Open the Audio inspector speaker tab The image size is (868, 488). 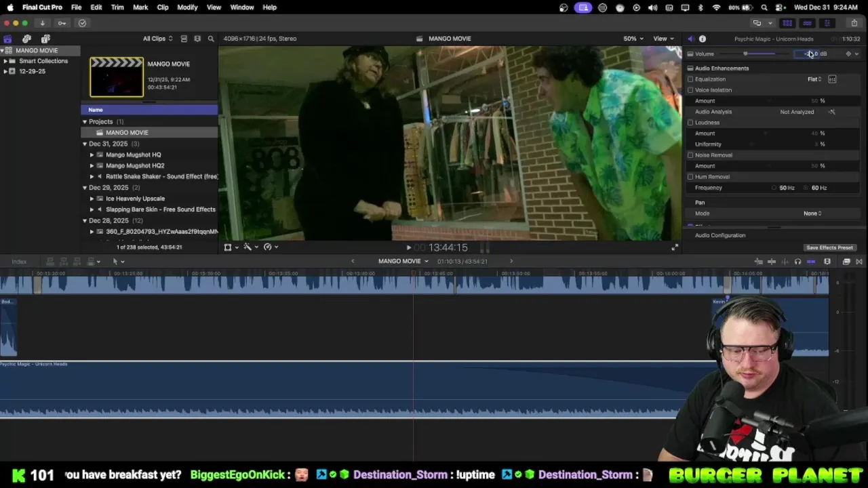690,39
